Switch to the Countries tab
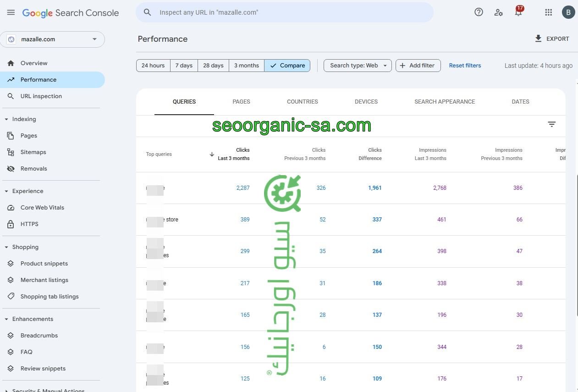The height and width of the screenshot is (392, 578). click(302, 102)
